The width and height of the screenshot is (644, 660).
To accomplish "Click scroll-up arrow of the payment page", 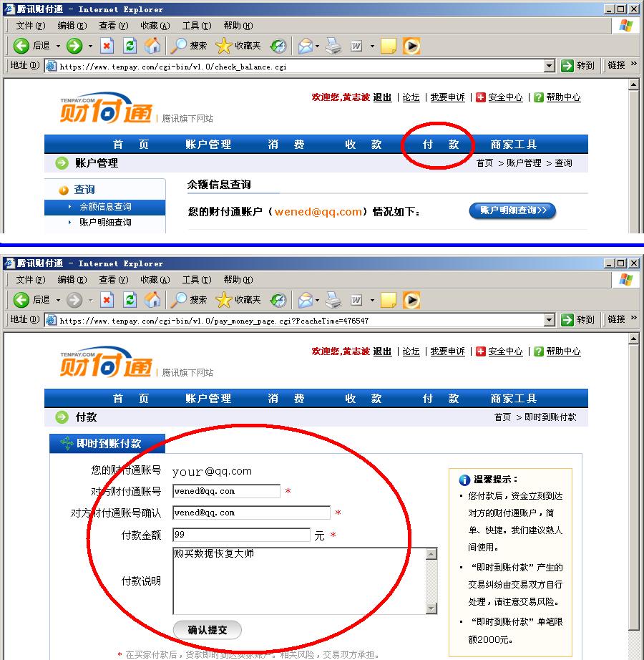I will 633,339.
